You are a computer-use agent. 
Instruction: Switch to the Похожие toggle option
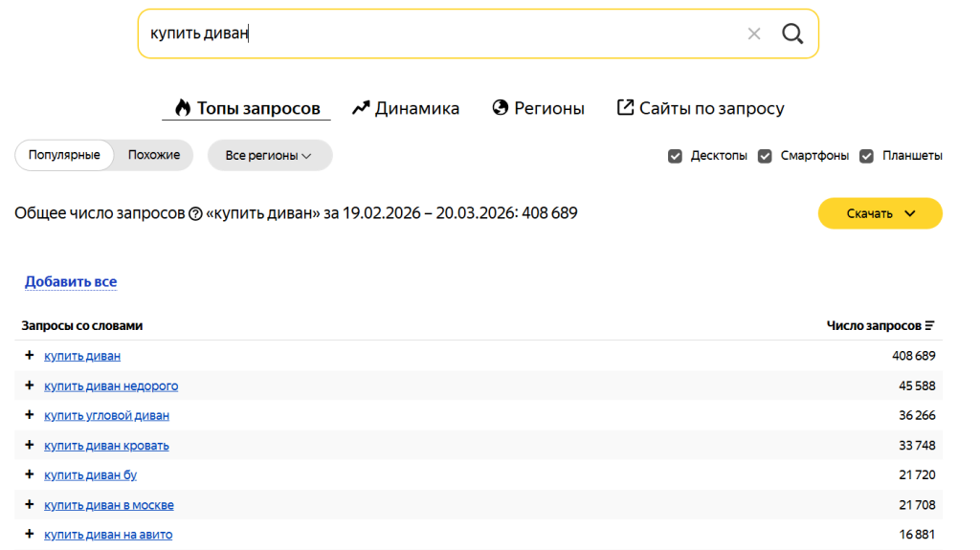[154, 155]
